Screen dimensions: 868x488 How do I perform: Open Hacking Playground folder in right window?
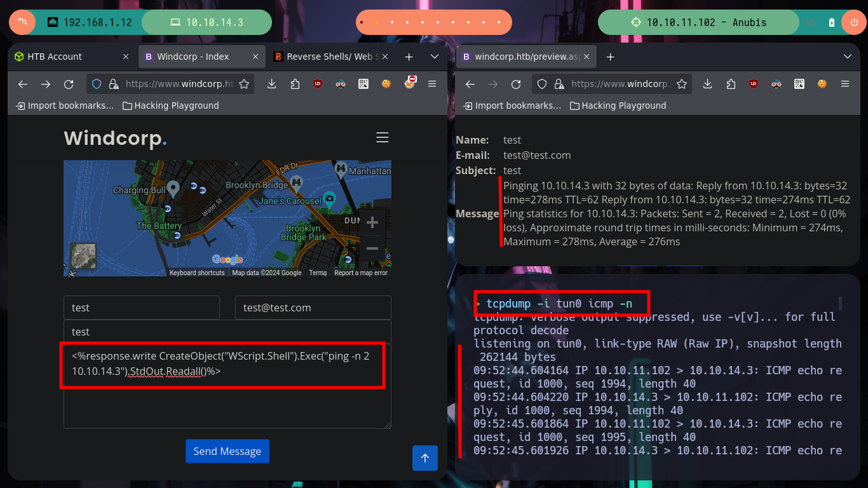pyautogui.click(x=618, y=105)
